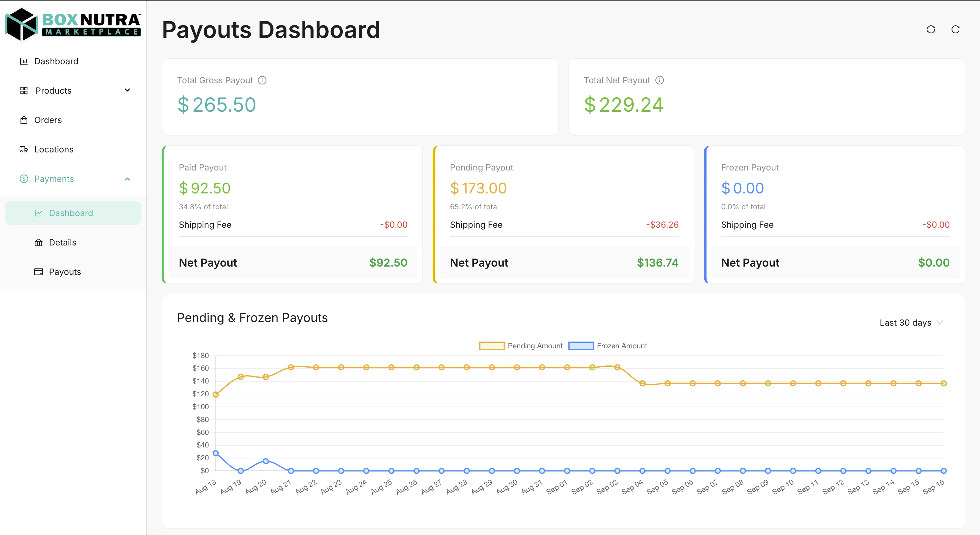The height and width of the screenshot is (535, 980).
Task: Select the Dashboard icon in the sidebar
Action: 24,61
